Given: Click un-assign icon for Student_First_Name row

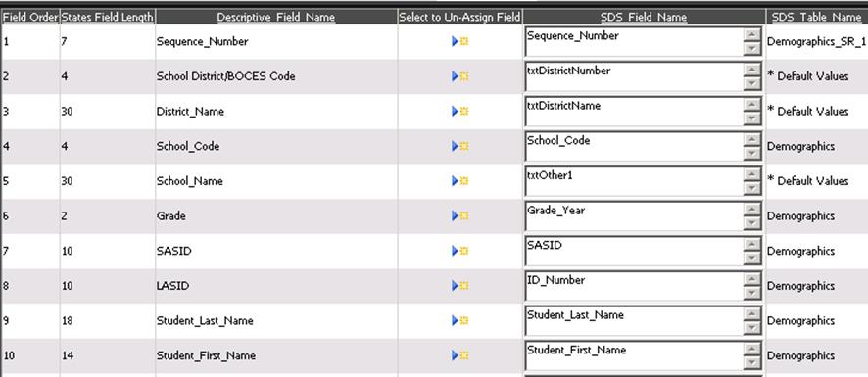Looking at the screenshot, I should [460, 355].
